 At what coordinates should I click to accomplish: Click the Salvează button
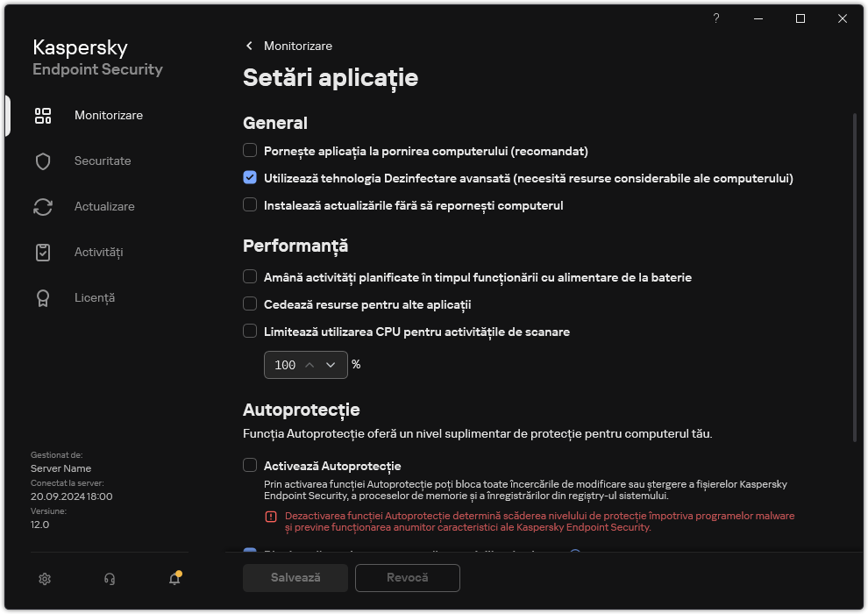[295, 578]
